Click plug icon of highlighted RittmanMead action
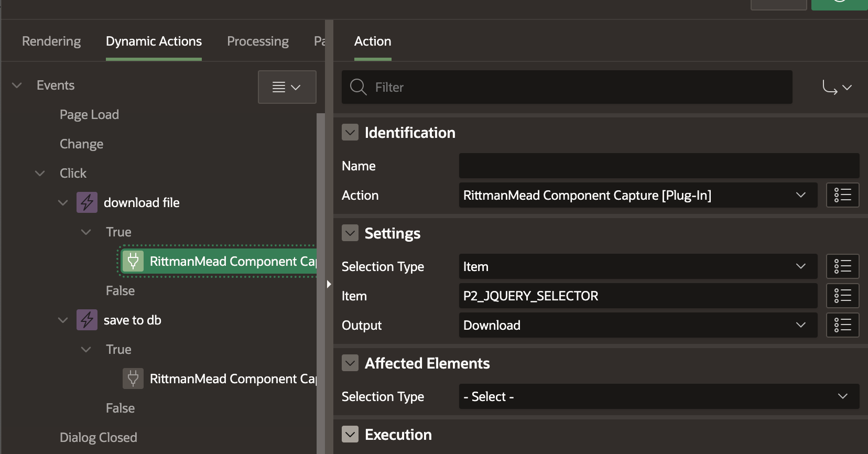Screen dimensions: 868x454 pos(133,261)
